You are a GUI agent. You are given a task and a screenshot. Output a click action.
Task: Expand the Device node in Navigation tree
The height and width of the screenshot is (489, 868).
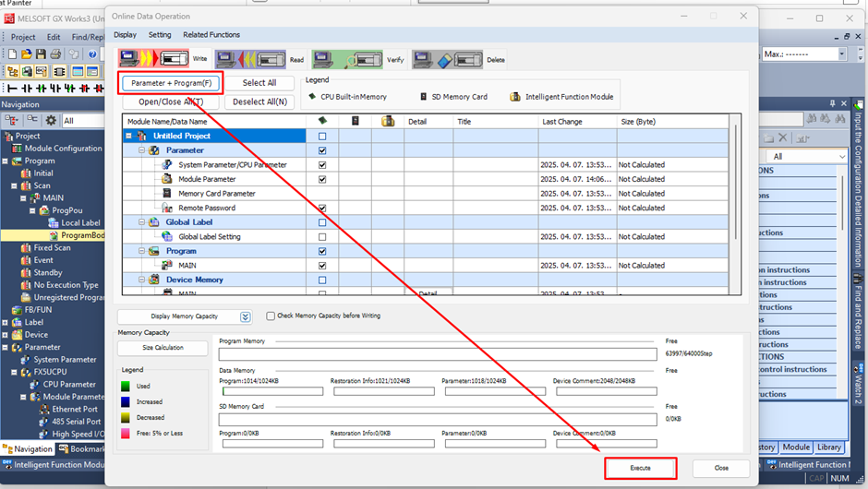pos(5,335)
